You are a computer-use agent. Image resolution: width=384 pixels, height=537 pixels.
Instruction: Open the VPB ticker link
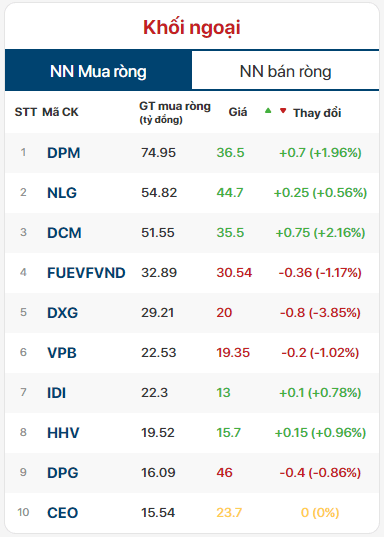pos(62,353)
